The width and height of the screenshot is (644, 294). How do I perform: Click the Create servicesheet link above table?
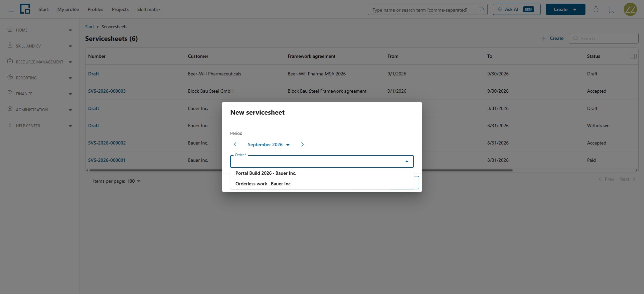(x=552, y=38)
